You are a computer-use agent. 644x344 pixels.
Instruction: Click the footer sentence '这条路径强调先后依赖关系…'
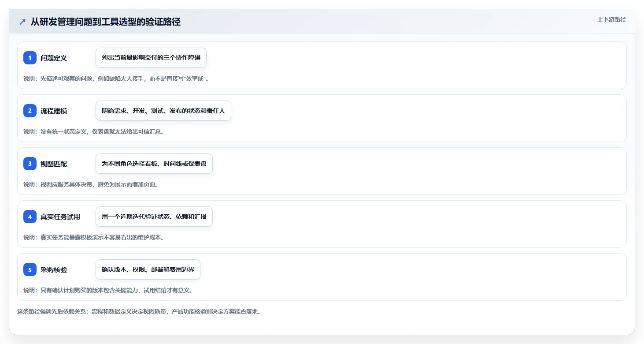pos(139,311)
